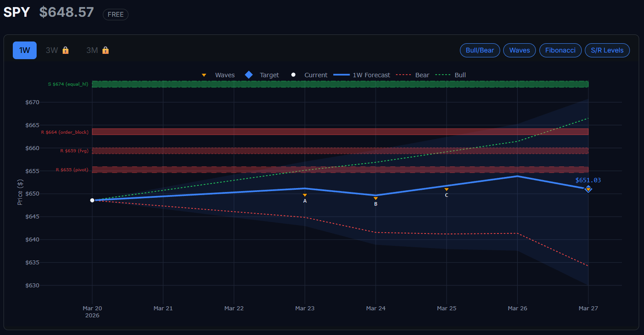Click the blue diamond target marker

pyautogui.click(x=588, y=189)
